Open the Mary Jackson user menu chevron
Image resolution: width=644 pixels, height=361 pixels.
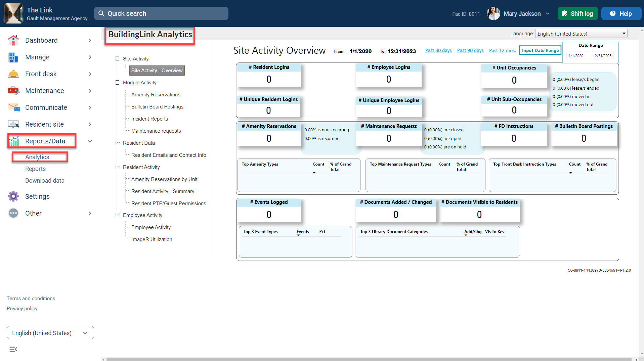(x=548, y=14)
